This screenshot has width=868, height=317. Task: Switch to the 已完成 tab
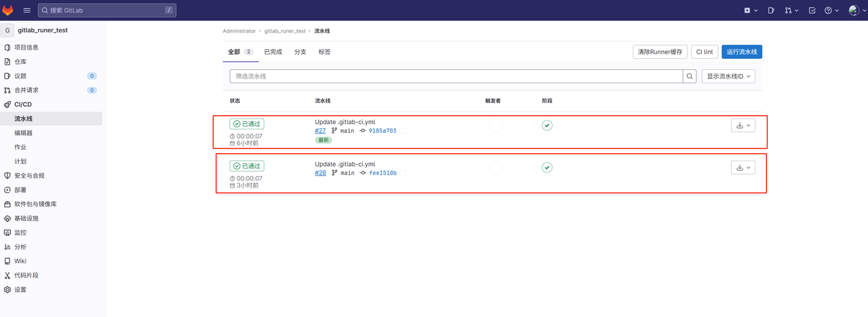tap(273, 52)
